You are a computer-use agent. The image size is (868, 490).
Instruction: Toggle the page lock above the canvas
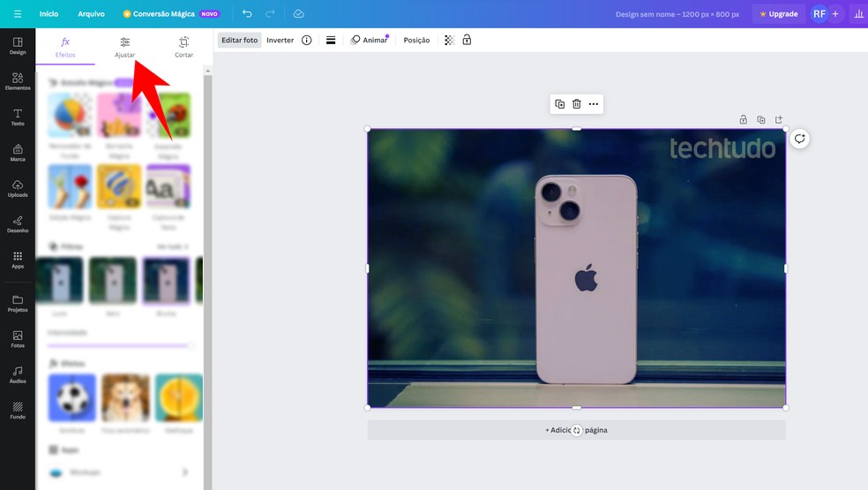click(743, 120)
